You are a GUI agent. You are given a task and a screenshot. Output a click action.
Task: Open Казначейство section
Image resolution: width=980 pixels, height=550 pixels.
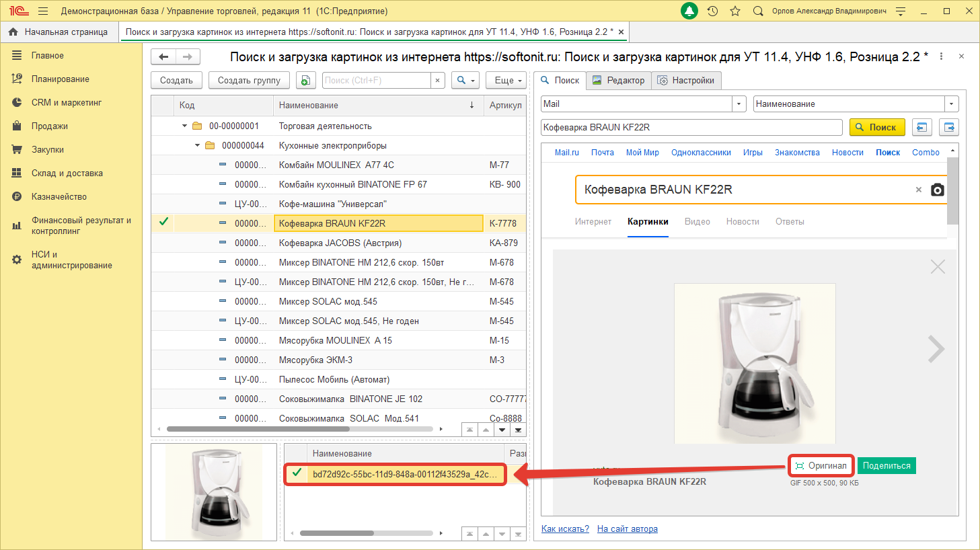(59, 197)
